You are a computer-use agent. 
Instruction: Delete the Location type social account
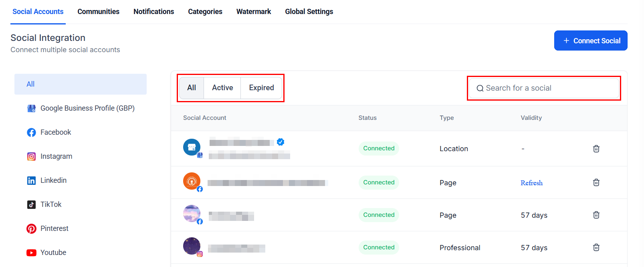pyautogui.click(x=596, y=149)
